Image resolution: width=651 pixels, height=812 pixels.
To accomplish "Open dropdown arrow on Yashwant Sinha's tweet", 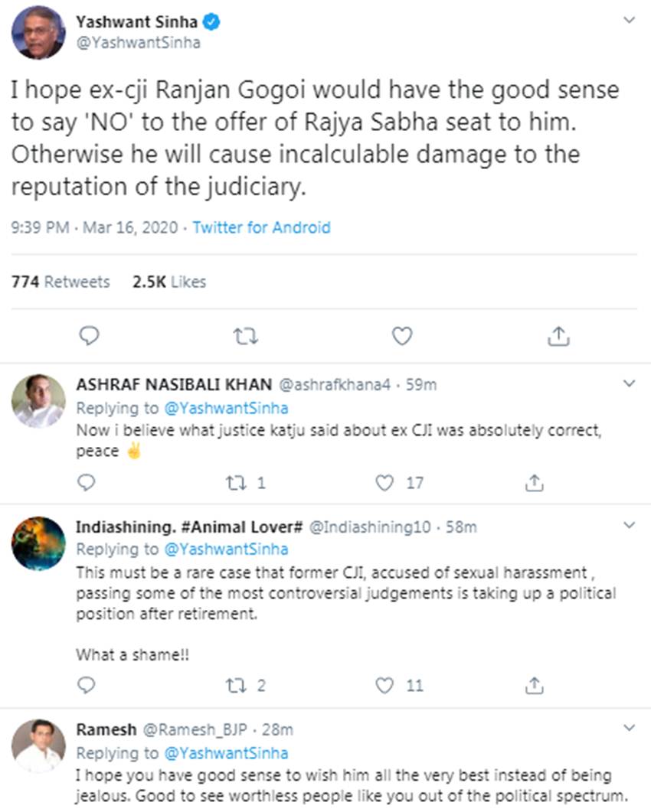I will [630, 21].
